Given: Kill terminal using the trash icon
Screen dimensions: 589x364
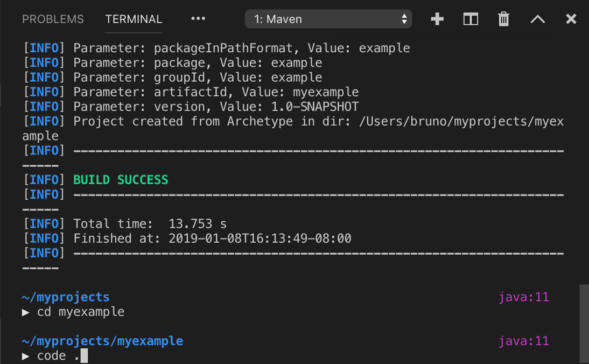Looking at the screenshot, I should tap(504, 19).
